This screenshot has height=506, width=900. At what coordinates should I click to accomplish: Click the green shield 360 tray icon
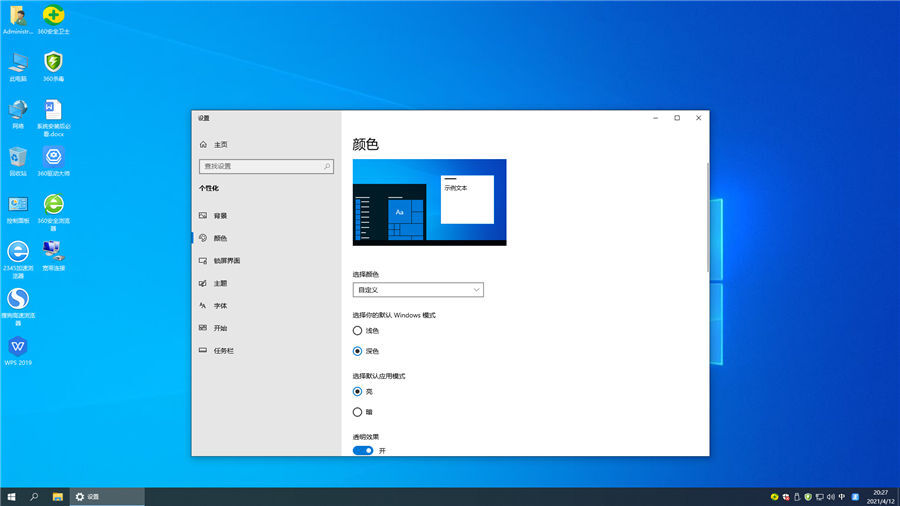click(808, 497)
